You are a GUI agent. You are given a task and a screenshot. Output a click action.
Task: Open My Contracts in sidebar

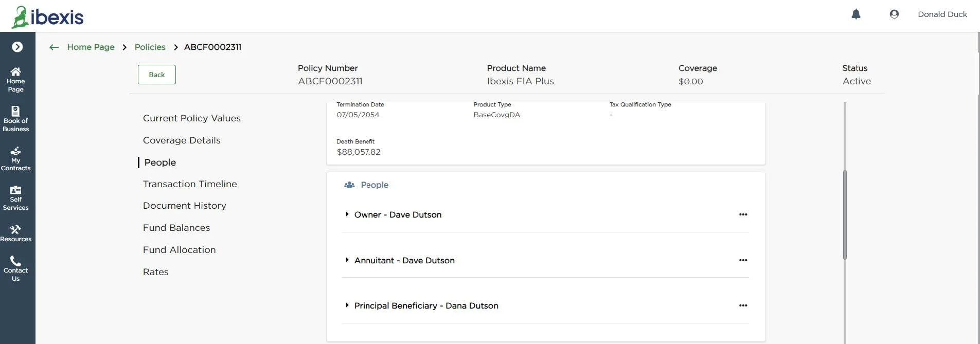[16, 158]
